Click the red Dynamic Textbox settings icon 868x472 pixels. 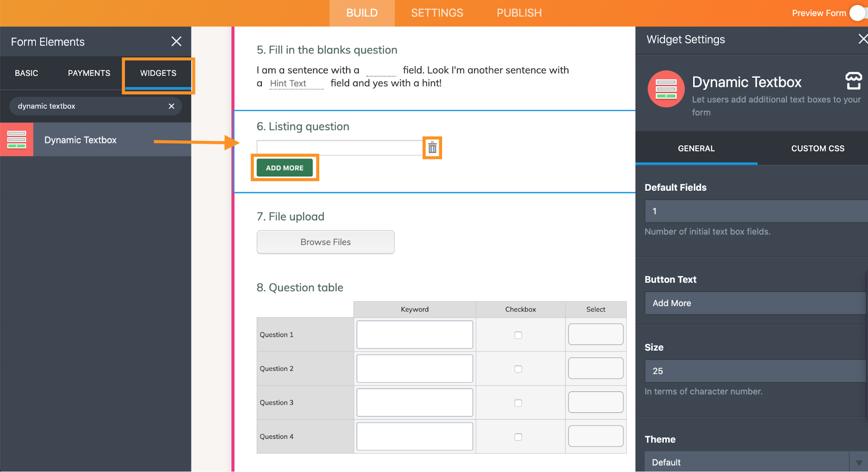click(666, 89)
